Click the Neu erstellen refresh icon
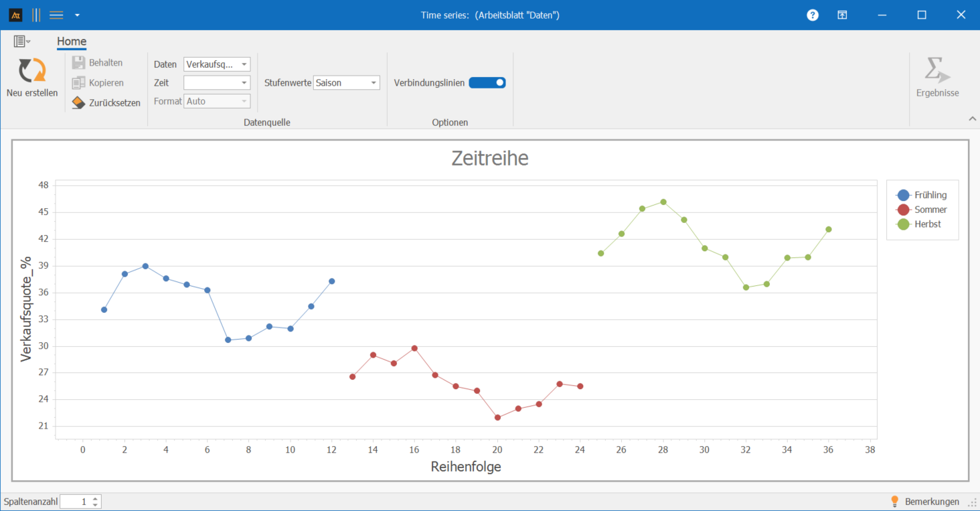Screen dimensions: 980x511 point(31,71)
